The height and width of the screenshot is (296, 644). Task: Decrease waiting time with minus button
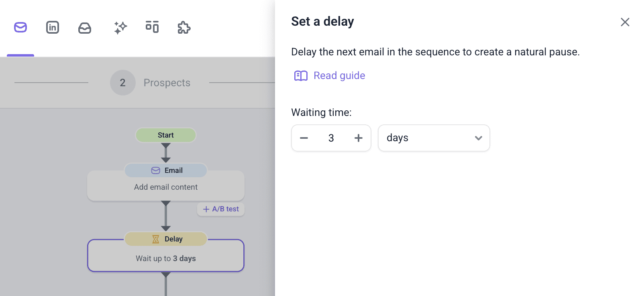click(304, 138)
